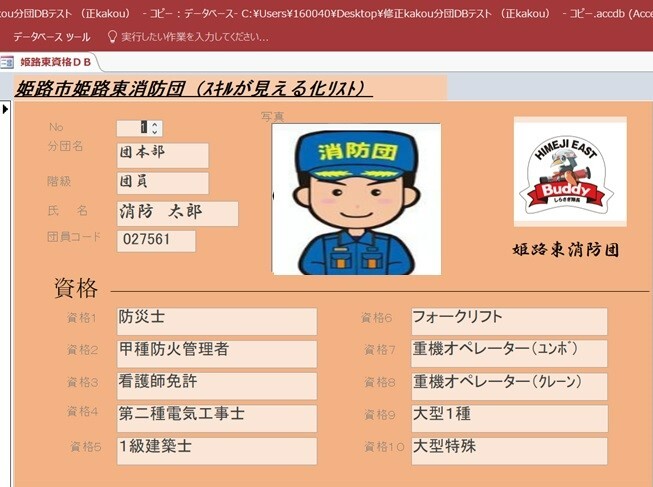Click the record selector arrow at left edge

click(x=5, y=110)
